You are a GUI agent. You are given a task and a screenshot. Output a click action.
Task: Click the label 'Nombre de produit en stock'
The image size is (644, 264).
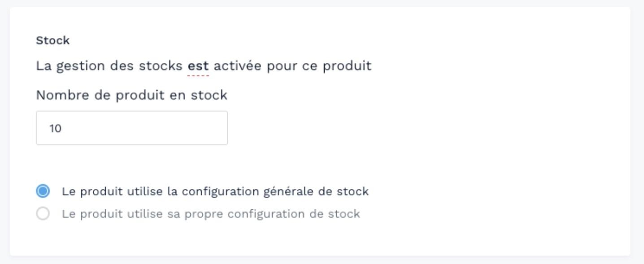(x=131, y=95)
